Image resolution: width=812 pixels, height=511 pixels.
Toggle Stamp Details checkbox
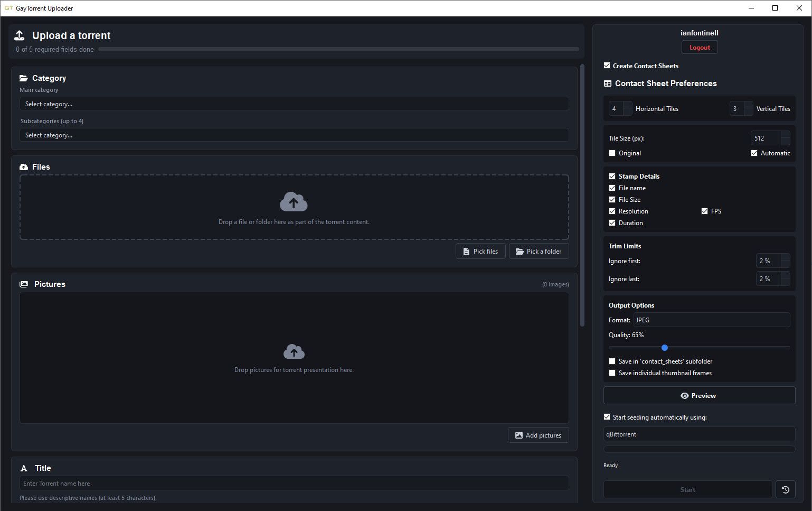(612, 176)
